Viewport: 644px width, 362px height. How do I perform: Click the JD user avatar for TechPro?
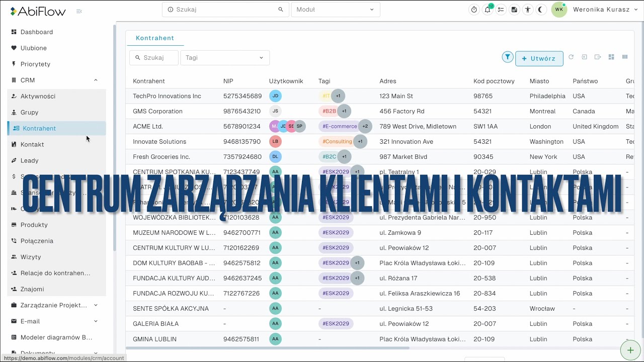click(x=275, y=96)
